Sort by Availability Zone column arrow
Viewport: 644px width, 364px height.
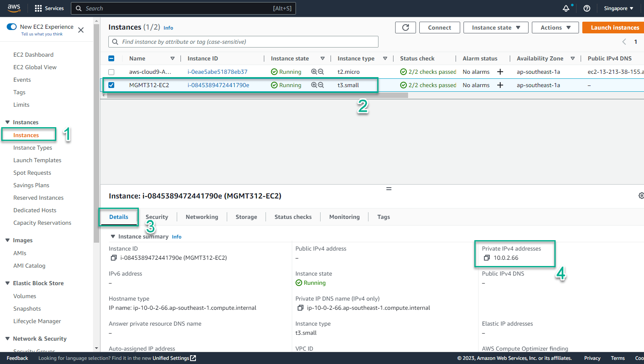tap(573, 58)
